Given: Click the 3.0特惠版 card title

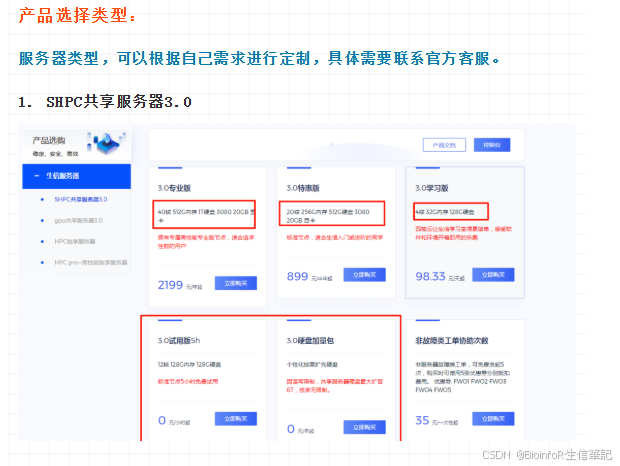Looking at the screenshot, I should (303, 188).
